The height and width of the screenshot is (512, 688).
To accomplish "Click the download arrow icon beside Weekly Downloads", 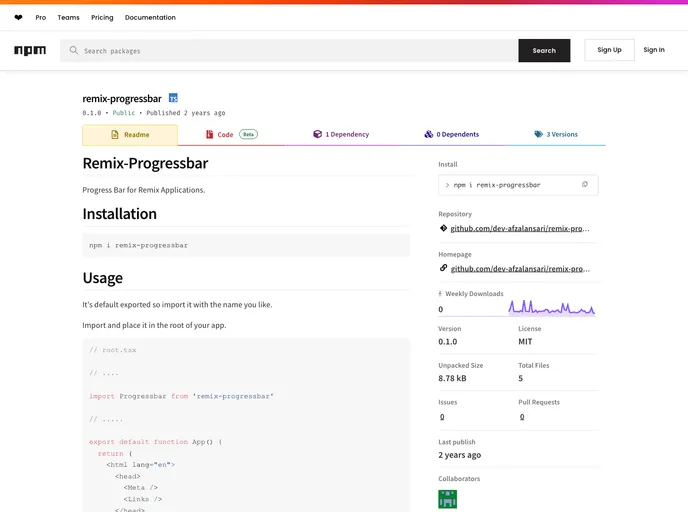I will (440, 294).
